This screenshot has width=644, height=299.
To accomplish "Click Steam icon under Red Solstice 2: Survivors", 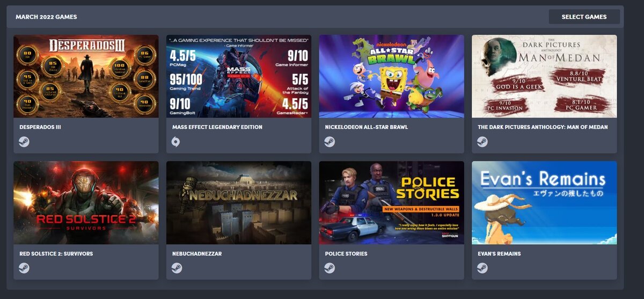I will pyautogui.click(x=24, y=268).
